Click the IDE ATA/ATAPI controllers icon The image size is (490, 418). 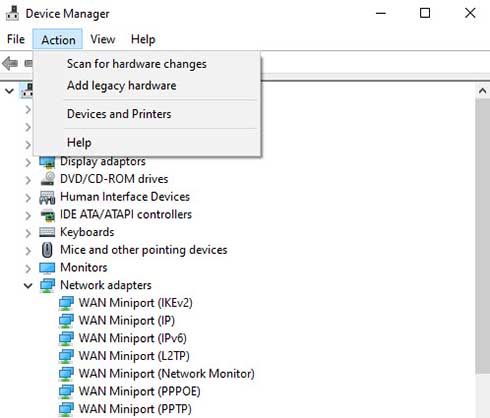point(48,215)
